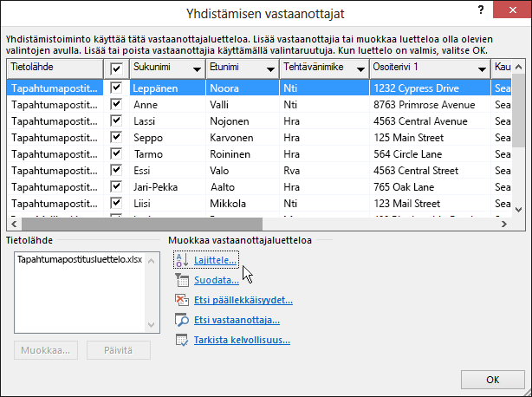Select the address 125 Main Street

(x=431, y=138)
